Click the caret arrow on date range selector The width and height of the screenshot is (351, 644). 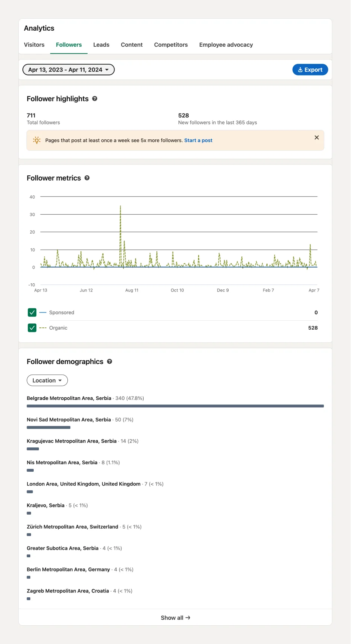point(107,70)
